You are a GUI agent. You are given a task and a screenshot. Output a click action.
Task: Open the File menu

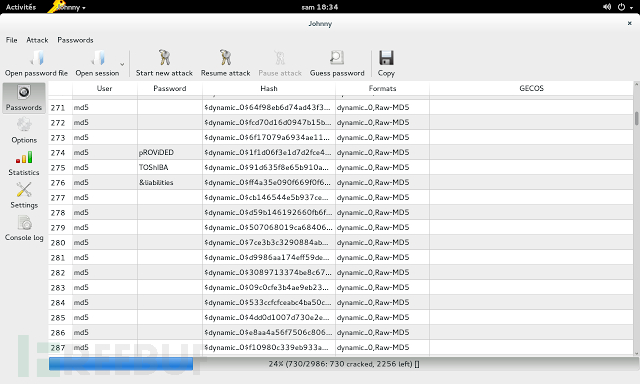11,40
